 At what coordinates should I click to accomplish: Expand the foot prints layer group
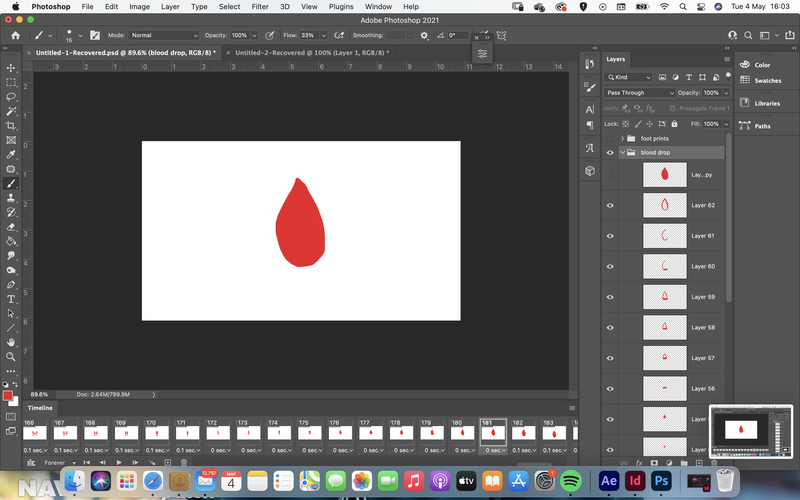point(622,138)
